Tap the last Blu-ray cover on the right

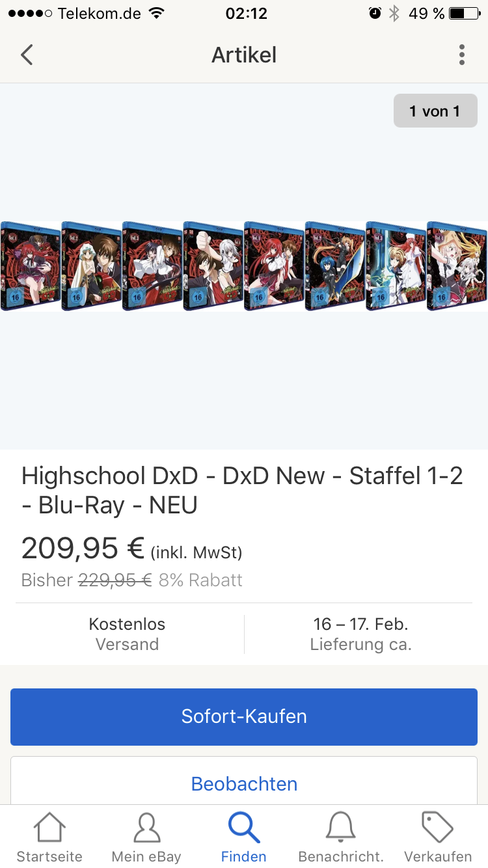click(x=457, y=266)
